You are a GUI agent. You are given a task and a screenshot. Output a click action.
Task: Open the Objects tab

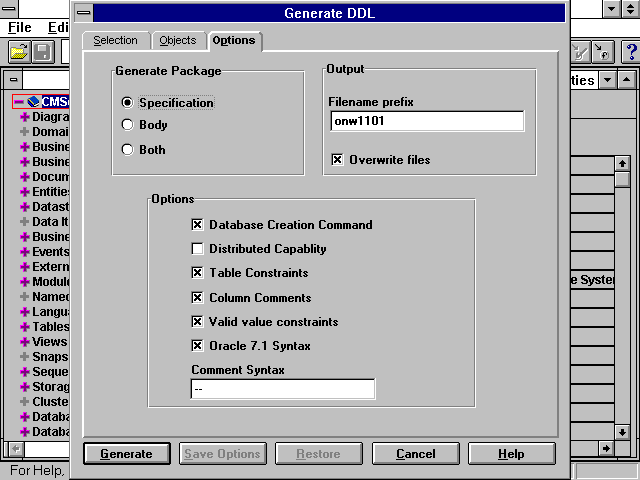coord(178,41)
